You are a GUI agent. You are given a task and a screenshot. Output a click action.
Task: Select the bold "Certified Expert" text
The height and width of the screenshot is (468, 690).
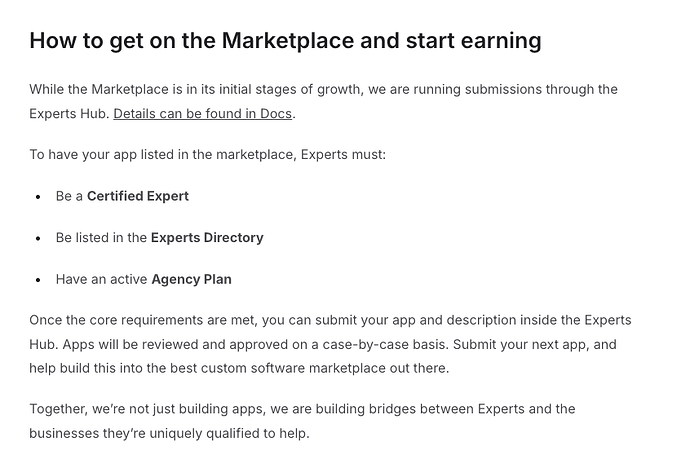(138, 196)
